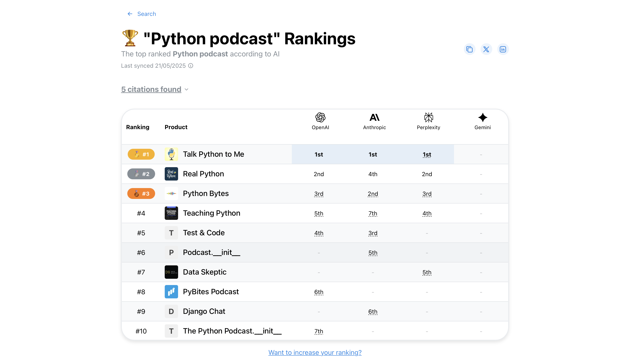
Task: Open Python Bytes 2nd place Anthropic citation
Action: point(373,193)
